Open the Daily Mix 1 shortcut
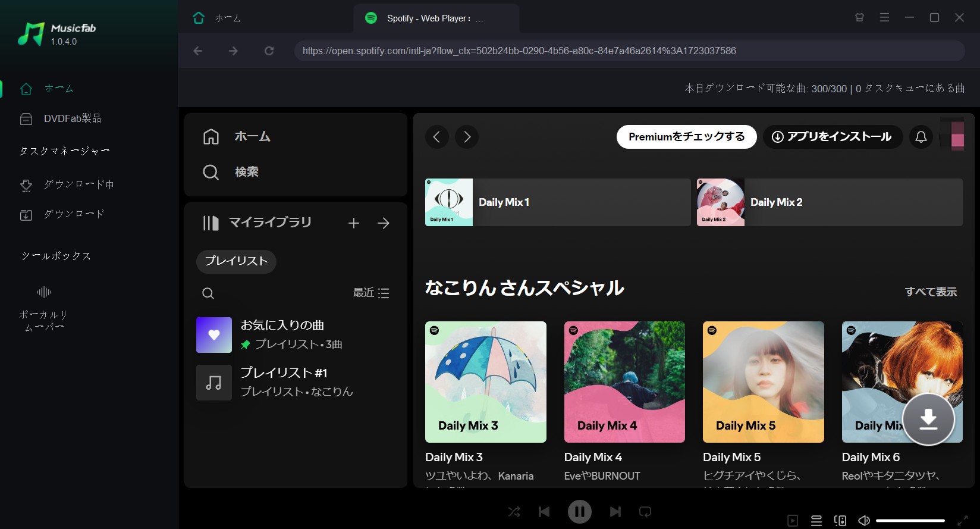Screen dimensions: 980x529 [x=558, y=202]
